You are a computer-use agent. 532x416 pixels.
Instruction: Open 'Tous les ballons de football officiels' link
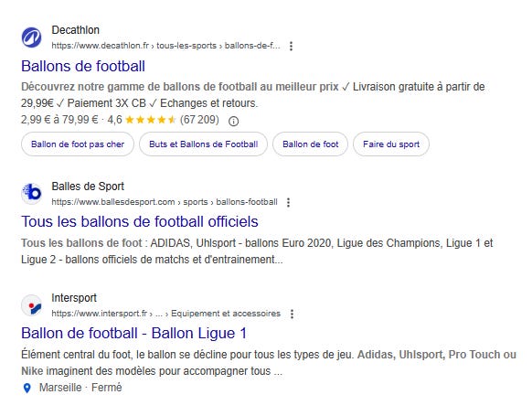tap(140, 222)
